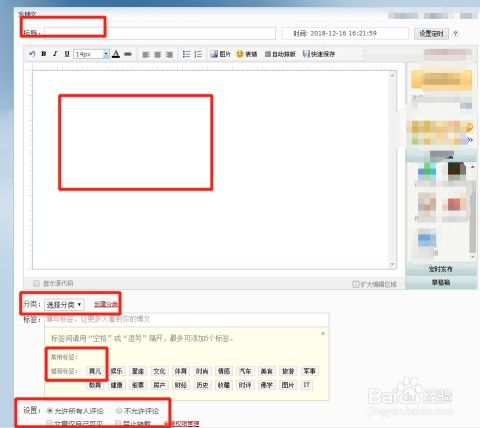480x428 pixels.
Task: Insert a picture with the 图片 icon
Action: coord(220,54)
